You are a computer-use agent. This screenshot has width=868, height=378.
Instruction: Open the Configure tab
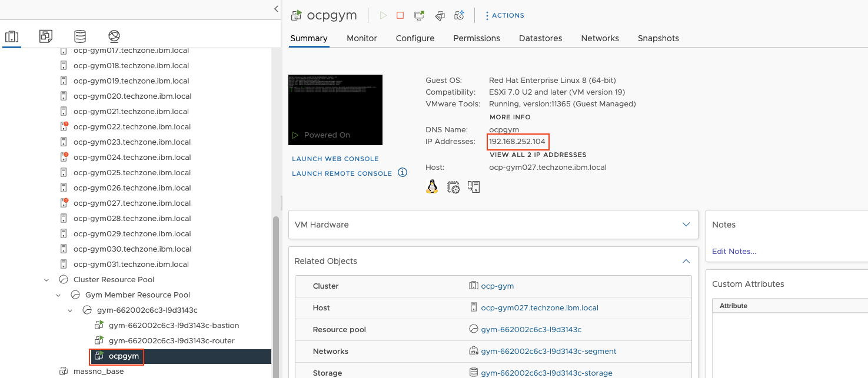tap(415, 38)
